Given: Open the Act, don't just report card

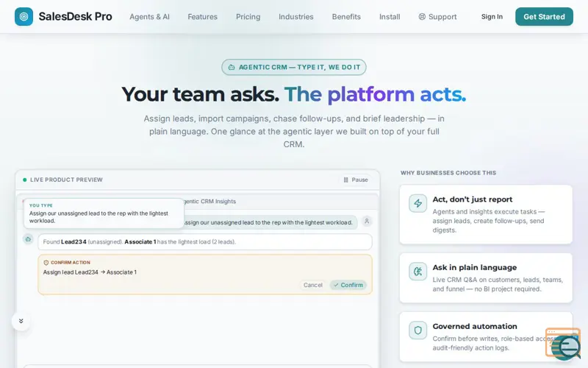Looking at the screenshot, I should 486,214.
